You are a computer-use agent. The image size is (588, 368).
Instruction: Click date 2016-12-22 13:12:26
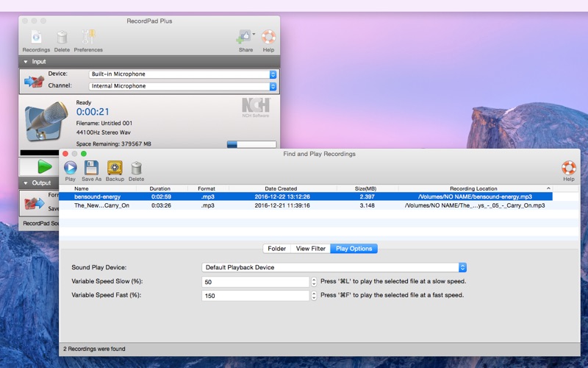pyautogui.click(x=282, y=197)
